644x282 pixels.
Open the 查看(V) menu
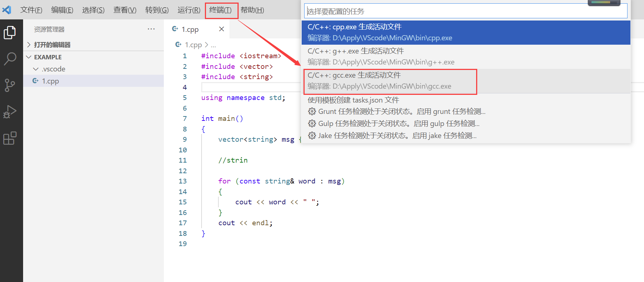(125, 10)
